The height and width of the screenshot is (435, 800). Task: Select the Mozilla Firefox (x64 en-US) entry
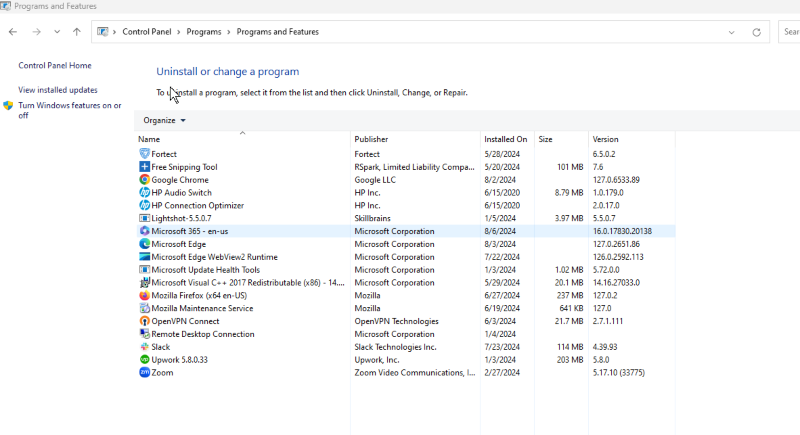click(199, 295)
